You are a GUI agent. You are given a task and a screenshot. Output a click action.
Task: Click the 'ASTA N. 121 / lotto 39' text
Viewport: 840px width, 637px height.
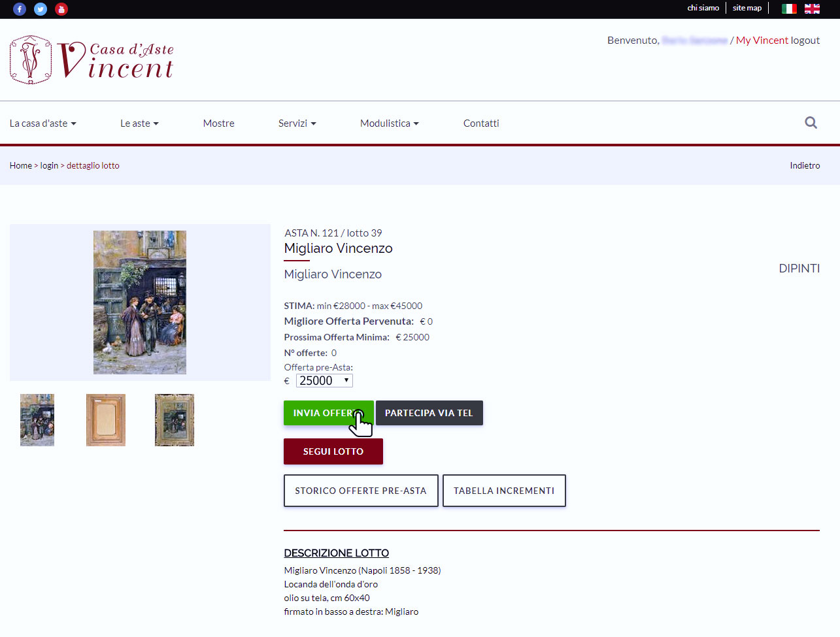click(333, 233)
